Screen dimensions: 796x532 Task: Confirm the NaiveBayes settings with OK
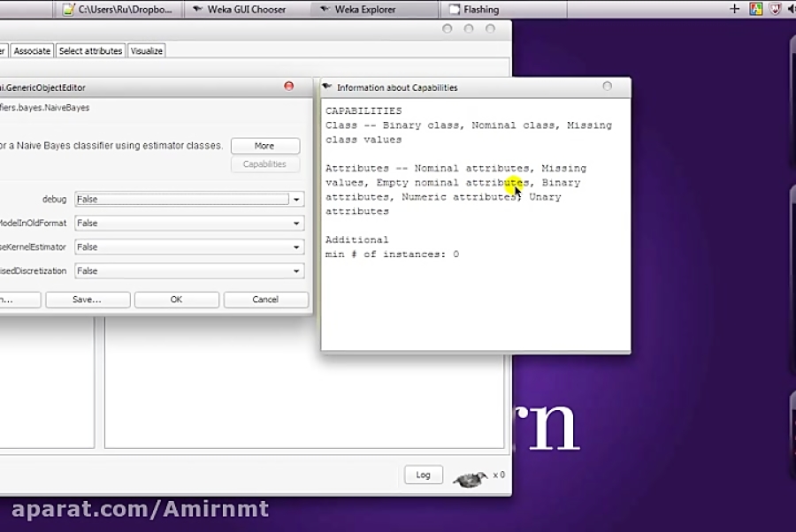coord(176,299)
